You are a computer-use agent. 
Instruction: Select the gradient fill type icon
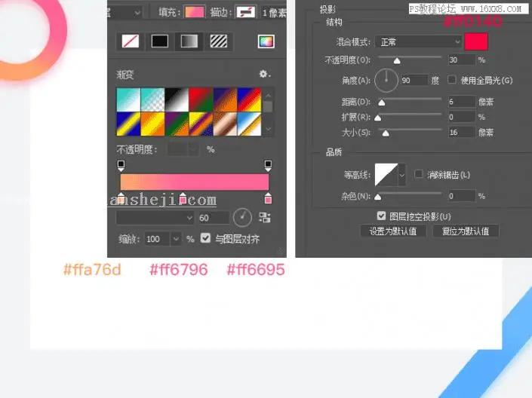(189, 41)
